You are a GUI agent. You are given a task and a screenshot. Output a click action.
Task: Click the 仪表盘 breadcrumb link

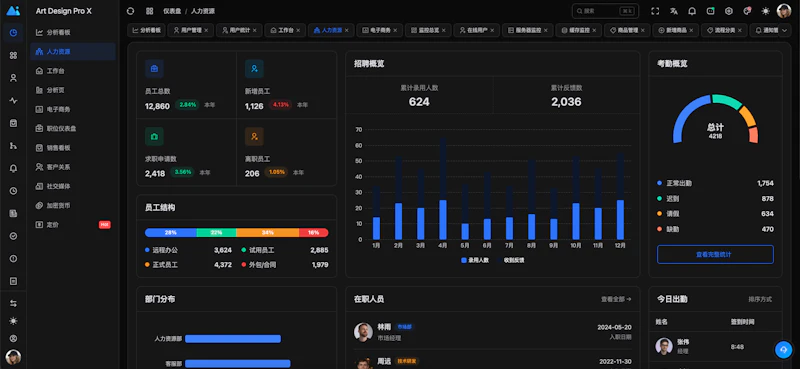(171, 11)
